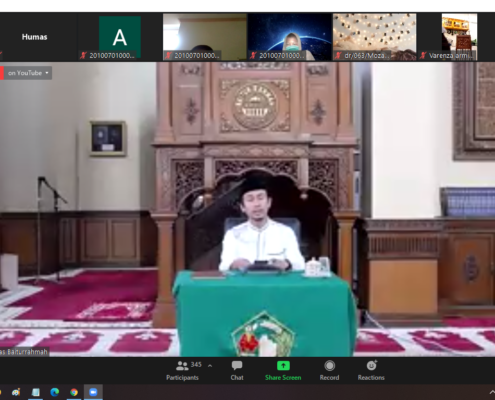Open the Reactions smiley icon
Image resolution: width=495 pixels, height=400 pixels.
(x=371, y=366)
